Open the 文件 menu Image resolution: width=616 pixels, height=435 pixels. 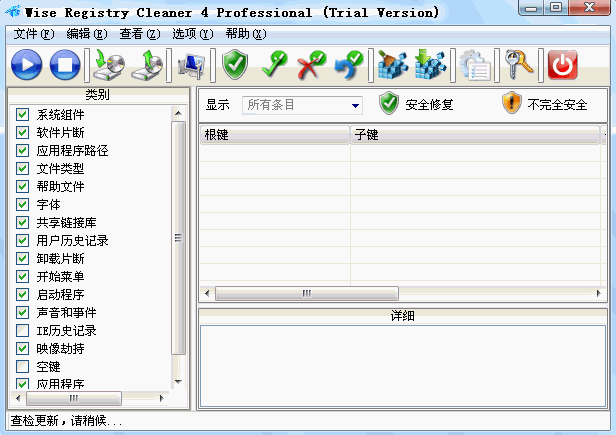tap(34, 34)
